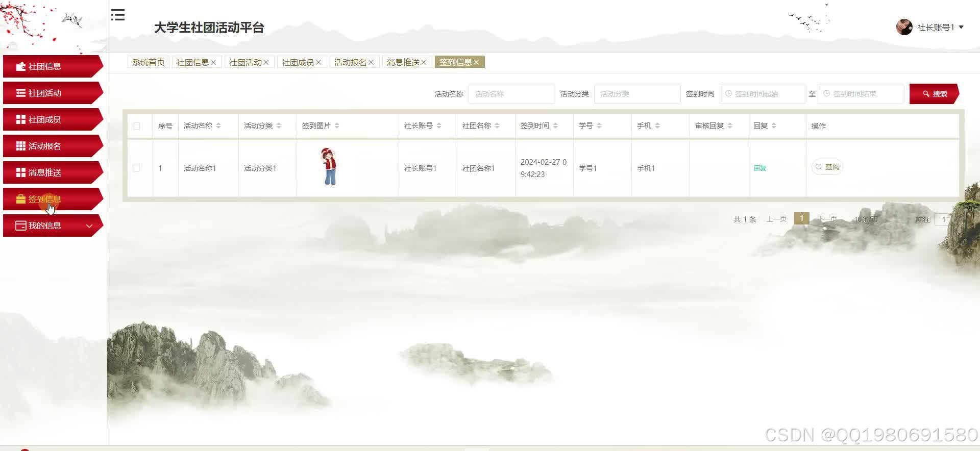Open the 社长账号1 account dropdown arrow
980x451 pixels.
click(x=961, y=27)
